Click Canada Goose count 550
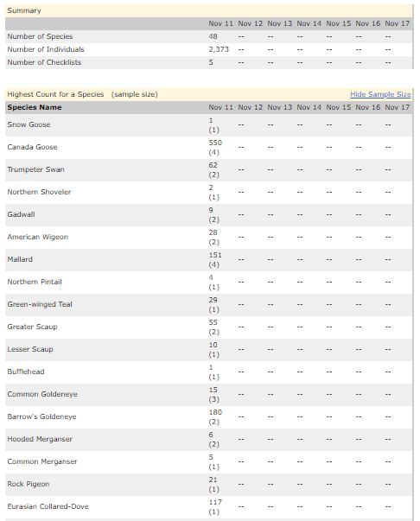The height and width of the screenshot is (521, 420). [x=215, y=143]
